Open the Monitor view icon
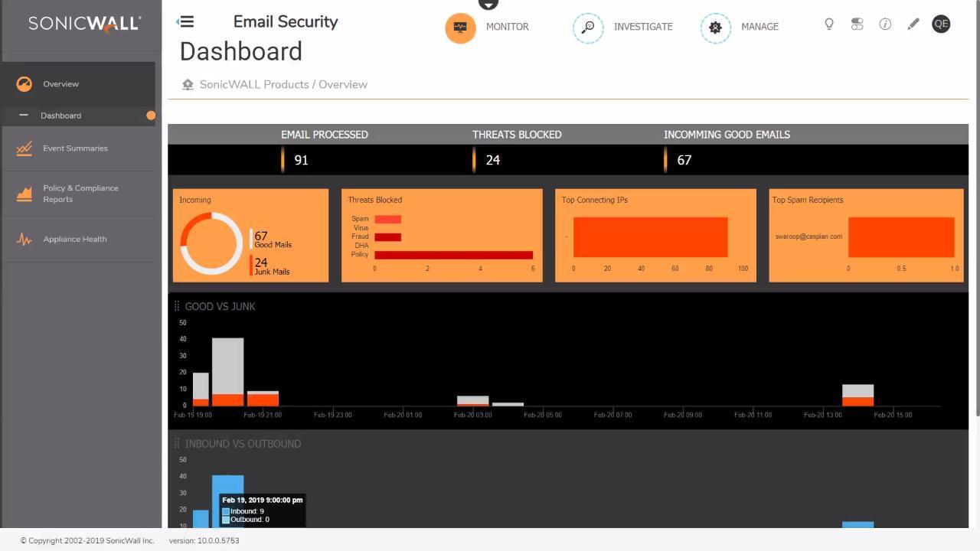Image resolution: width=980 pixels, height=551 pixels. click(460, 28)
